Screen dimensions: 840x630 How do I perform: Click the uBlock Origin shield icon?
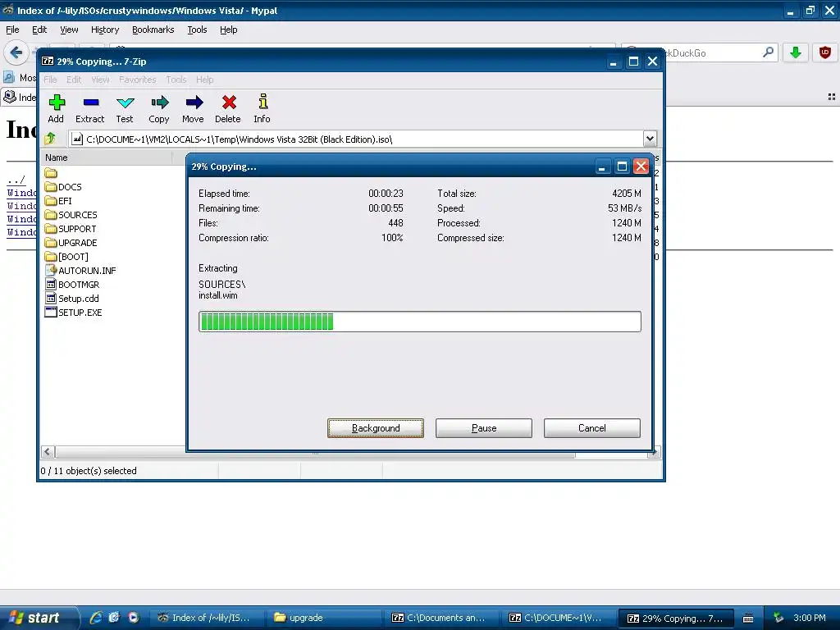[825, 52]
